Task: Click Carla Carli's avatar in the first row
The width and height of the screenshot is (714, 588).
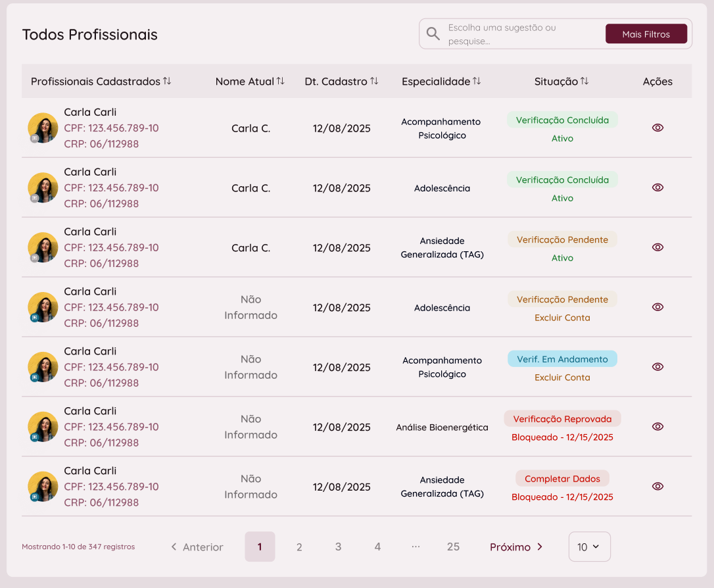Action: pyautogui.click(x=43, y=128)
